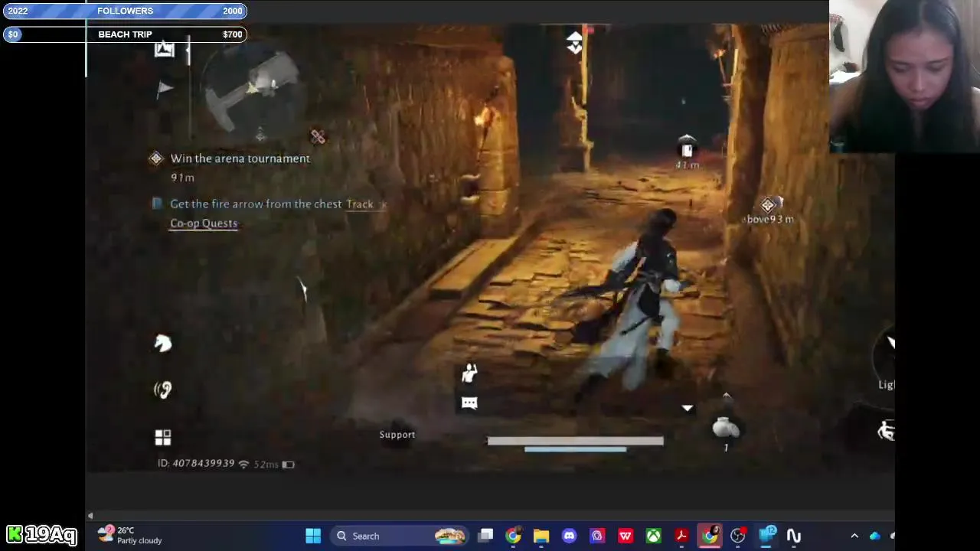980x551 pixels.
Task: Click the double chevron at top center
Action: (574, 43)
